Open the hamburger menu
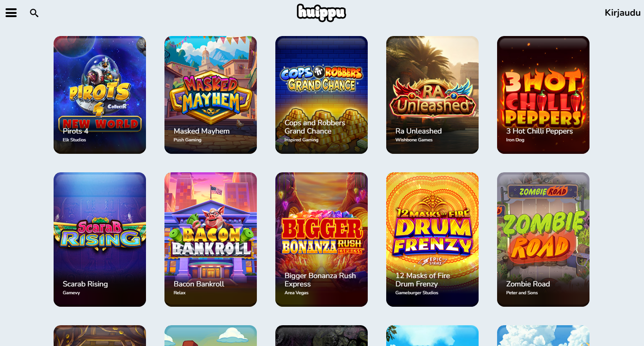This screenshot has width=644, height=346. coord(11,13)
